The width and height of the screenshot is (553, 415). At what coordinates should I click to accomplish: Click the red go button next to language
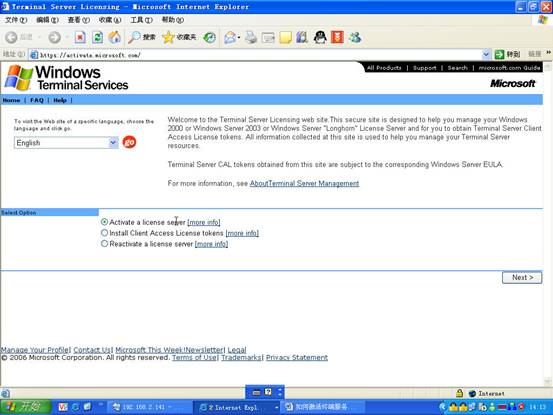click(129, 142)
